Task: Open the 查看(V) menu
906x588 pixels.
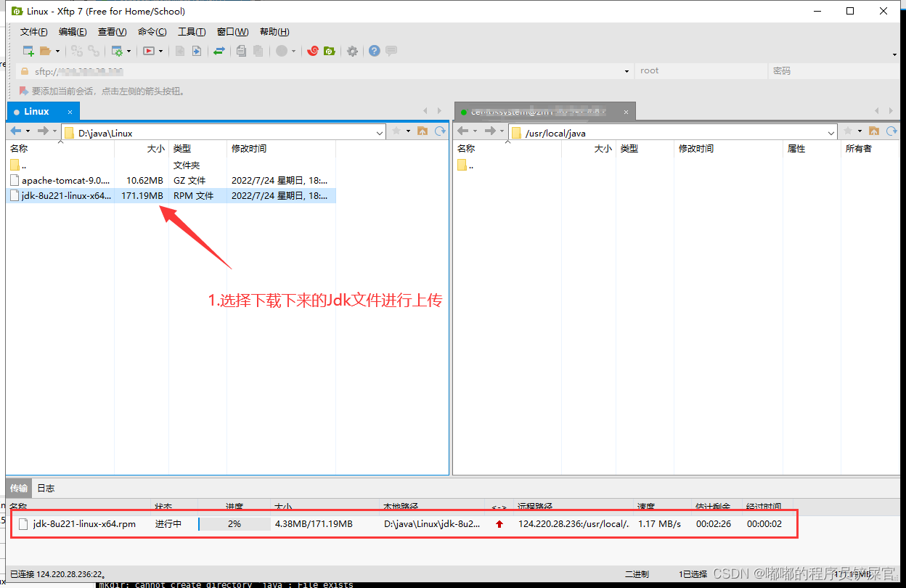Action: click(113, 32)
